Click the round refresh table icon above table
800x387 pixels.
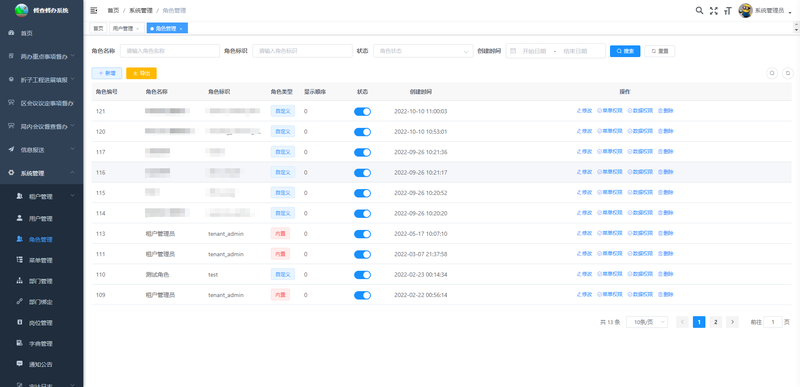[788, 73]
